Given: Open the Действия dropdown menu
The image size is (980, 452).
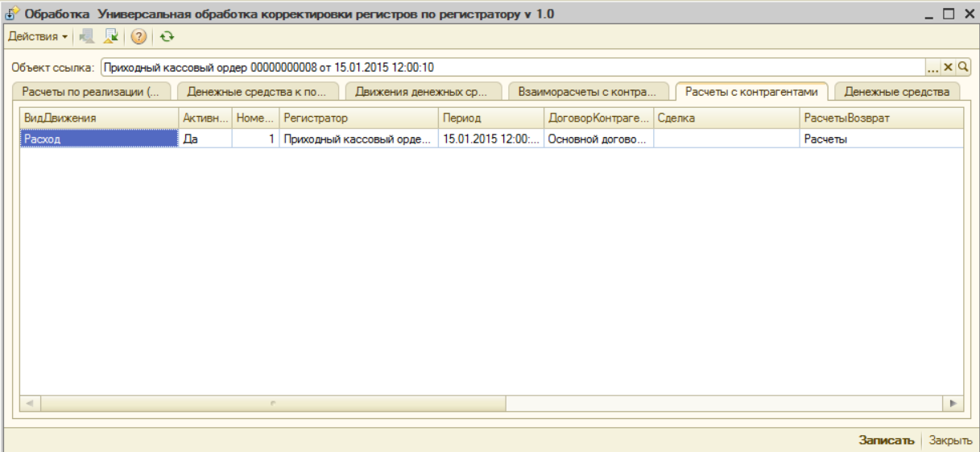Looking at the screenshot, I should pyautogui.click(x=38, y=36).
